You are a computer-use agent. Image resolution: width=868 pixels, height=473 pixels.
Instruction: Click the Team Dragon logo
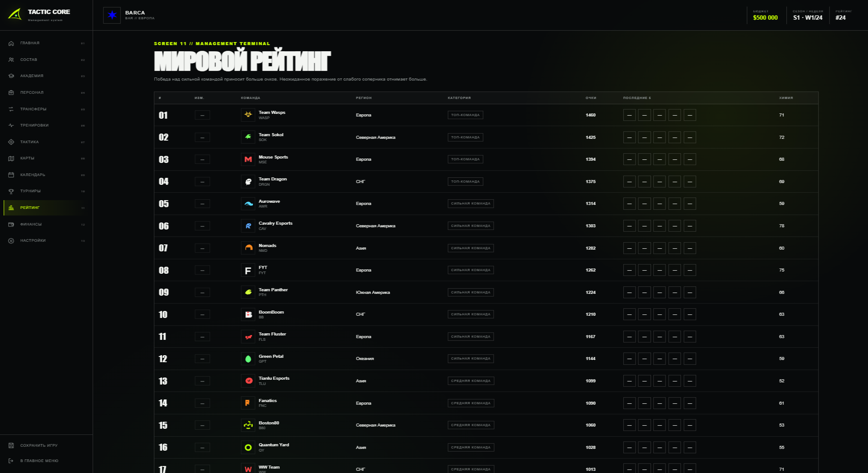pos(248,181)
